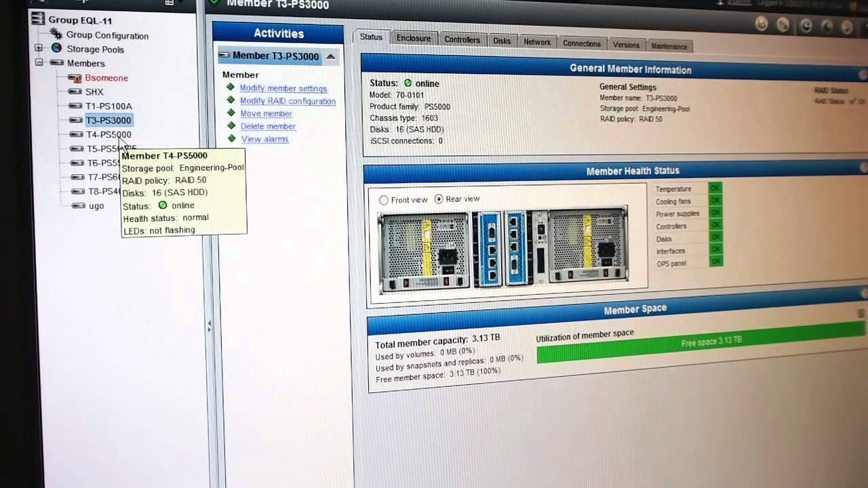Viewport: 868px width, 488px height.
Task: Select the Members node label
Action: 86,63
